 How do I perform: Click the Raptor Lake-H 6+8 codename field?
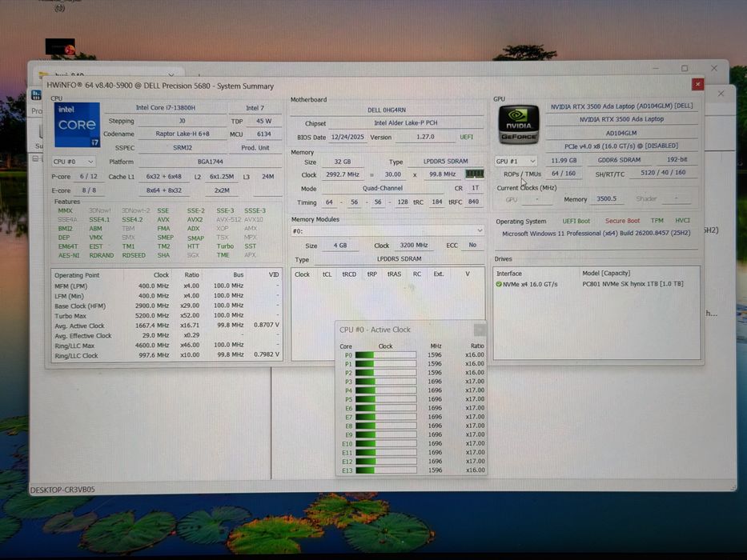(x=183, y=134)
